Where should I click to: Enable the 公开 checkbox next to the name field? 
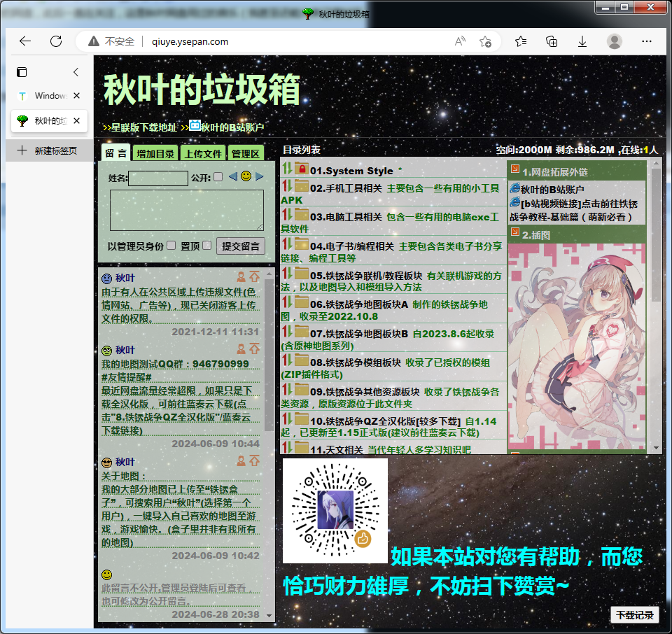tap(219, 177)
